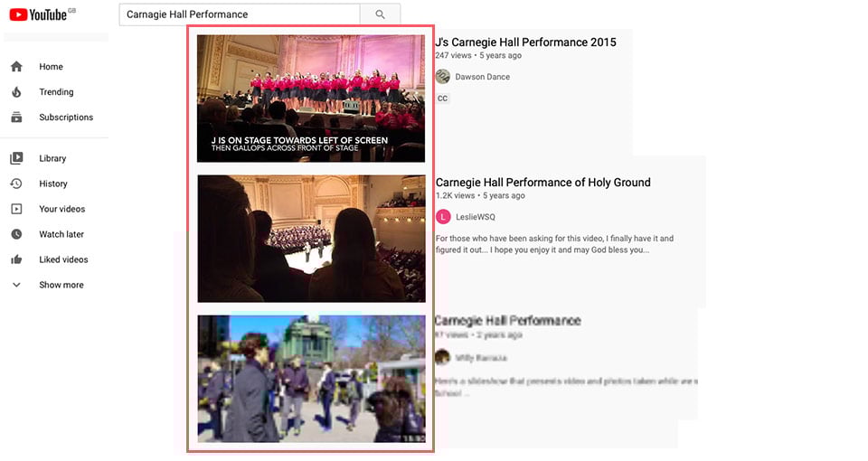This screenshot has height=461, width=868.
Task: Open Your videos in sidebar
Action: (62, 209)
